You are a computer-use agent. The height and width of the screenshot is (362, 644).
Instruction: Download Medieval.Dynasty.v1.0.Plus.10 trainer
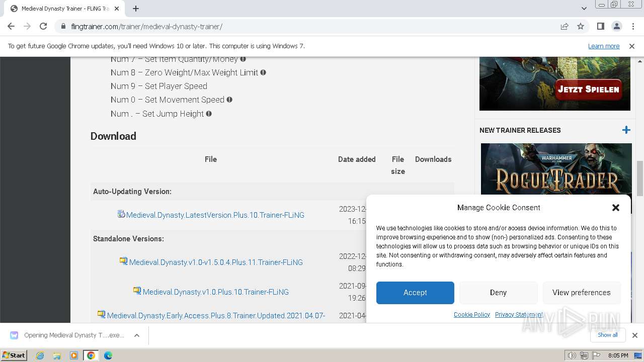216,292
